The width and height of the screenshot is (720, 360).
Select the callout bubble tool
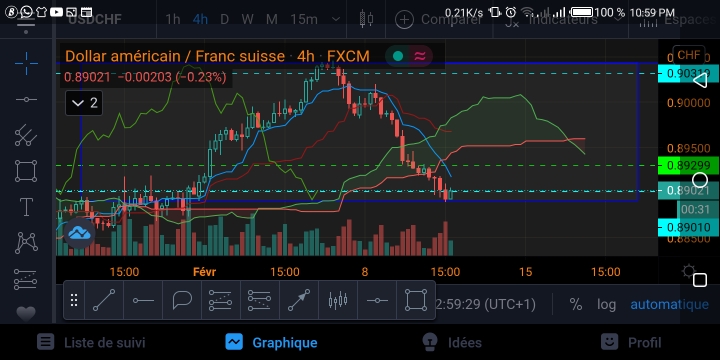pos(182,300)
